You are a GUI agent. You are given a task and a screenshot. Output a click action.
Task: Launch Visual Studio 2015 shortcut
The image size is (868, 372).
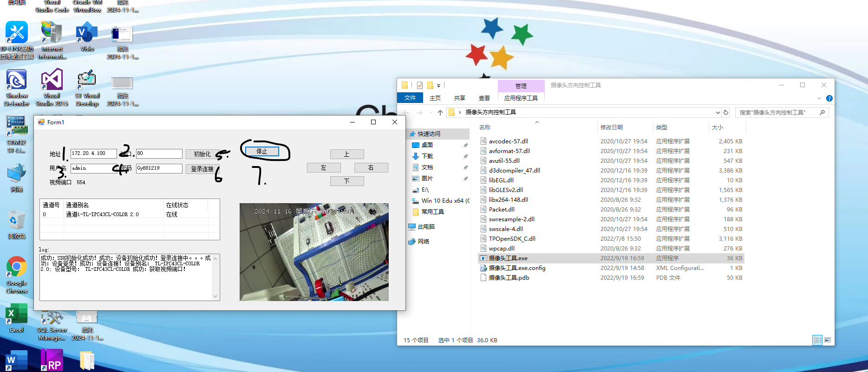pos(52,87)
